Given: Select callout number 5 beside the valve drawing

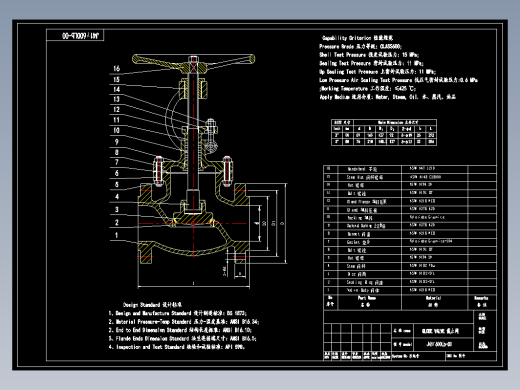Looking at the screenshot, I should (x=117, y=185).
